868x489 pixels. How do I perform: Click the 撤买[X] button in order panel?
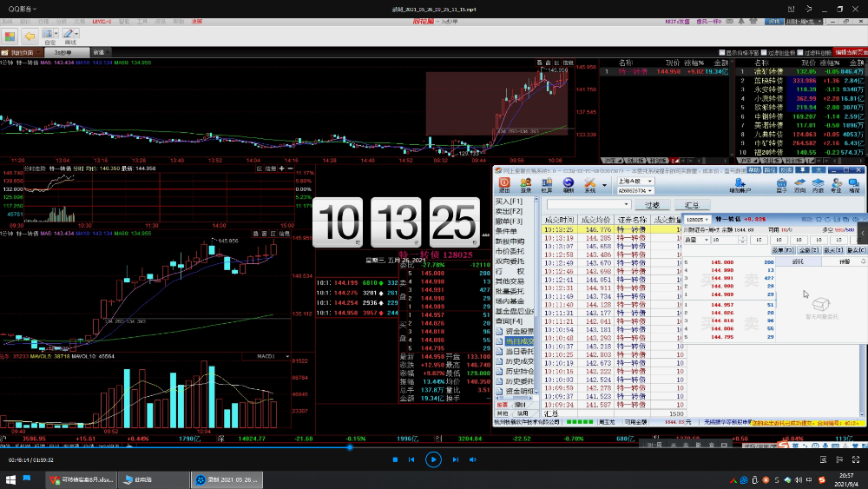[x=833, y=250]
